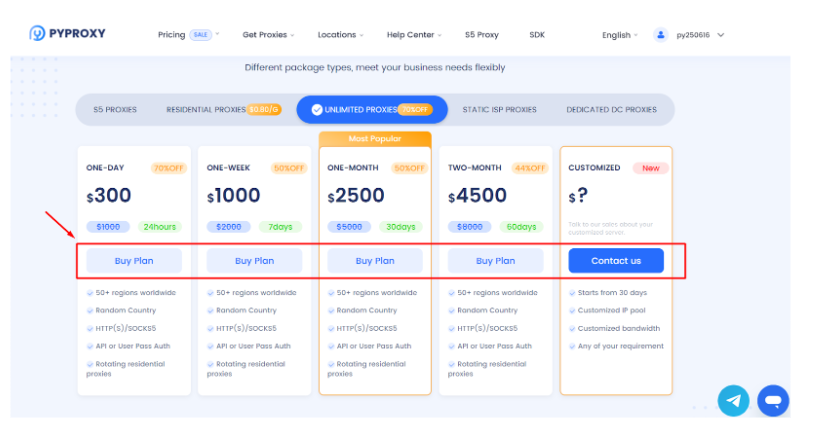Click the 7days duration label
Screen dimensions: 819x431
(x=280, y=227)
